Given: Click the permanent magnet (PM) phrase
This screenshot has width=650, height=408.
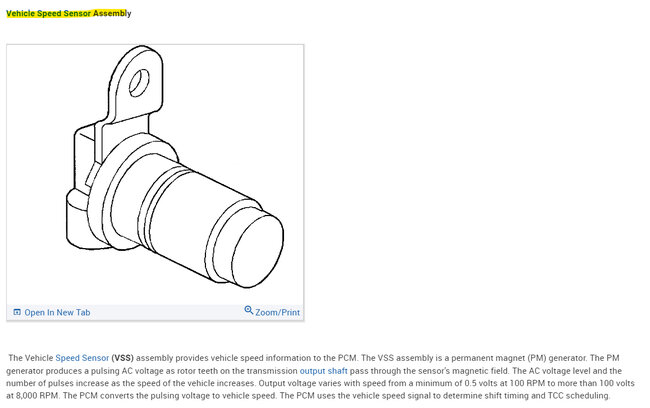Looking at the screenshot, I should click(498, 358).
